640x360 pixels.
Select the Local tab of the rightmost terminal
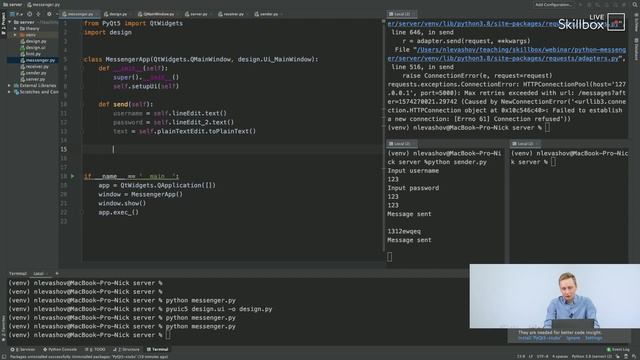coord(525,144)
